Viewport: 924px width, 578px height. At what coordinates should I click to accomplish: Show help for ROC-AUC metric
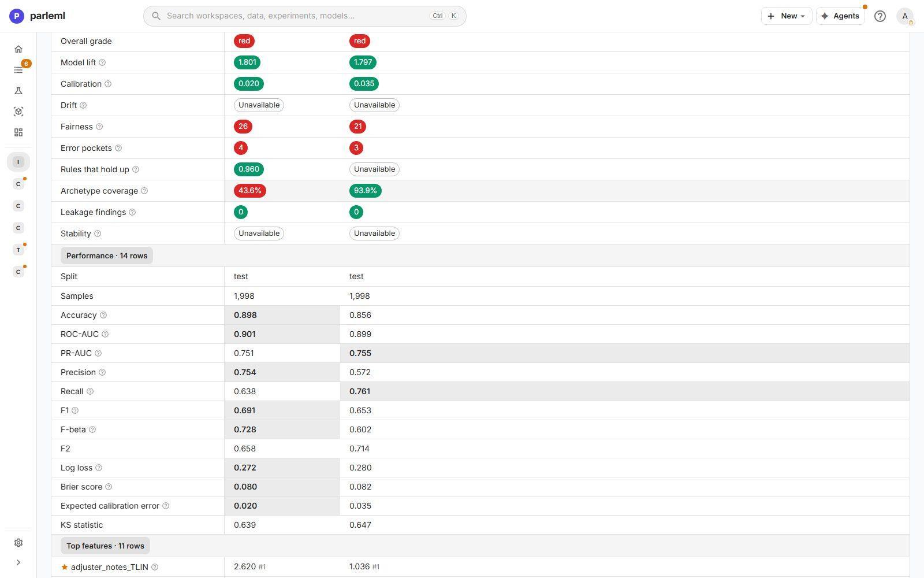[x=105, y=334]
